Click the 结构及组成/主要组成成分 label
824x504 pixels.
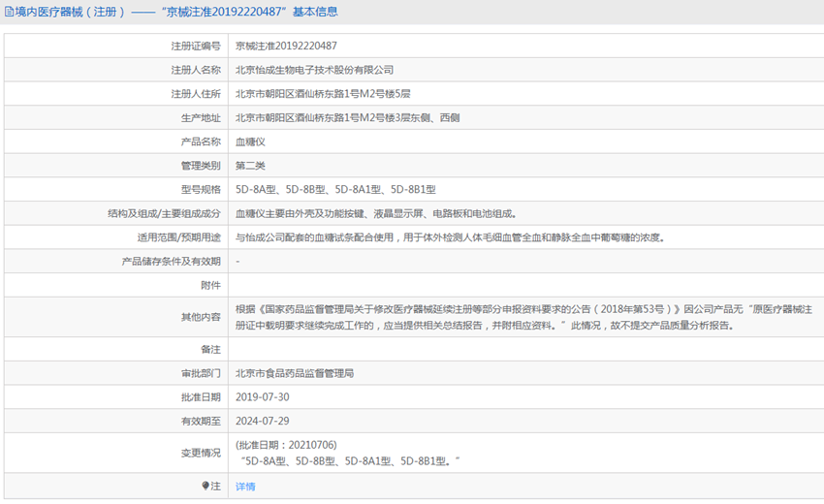pos(164,213)
